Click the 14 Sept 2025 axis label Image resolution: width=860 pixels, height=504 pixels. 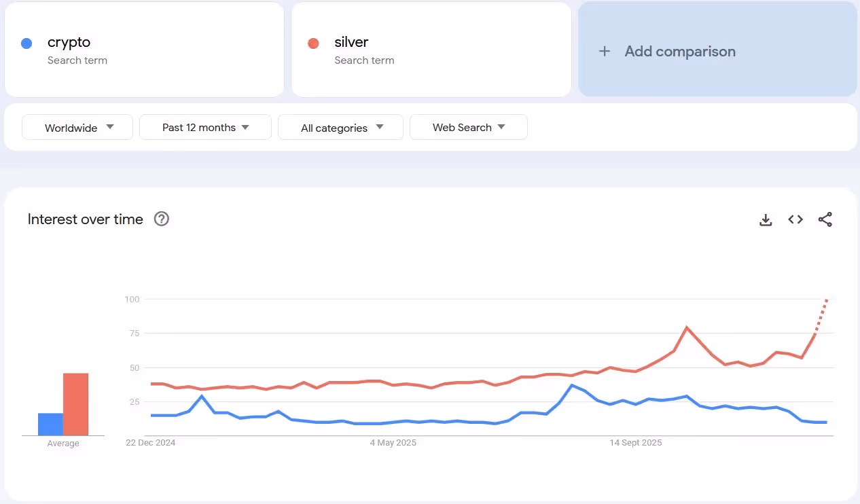634,442
